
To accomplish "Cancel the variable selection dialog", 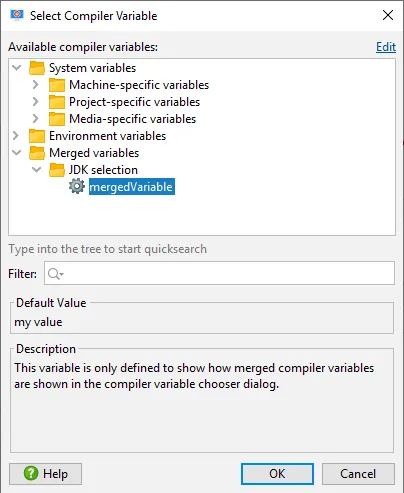I will click(358, 474).
